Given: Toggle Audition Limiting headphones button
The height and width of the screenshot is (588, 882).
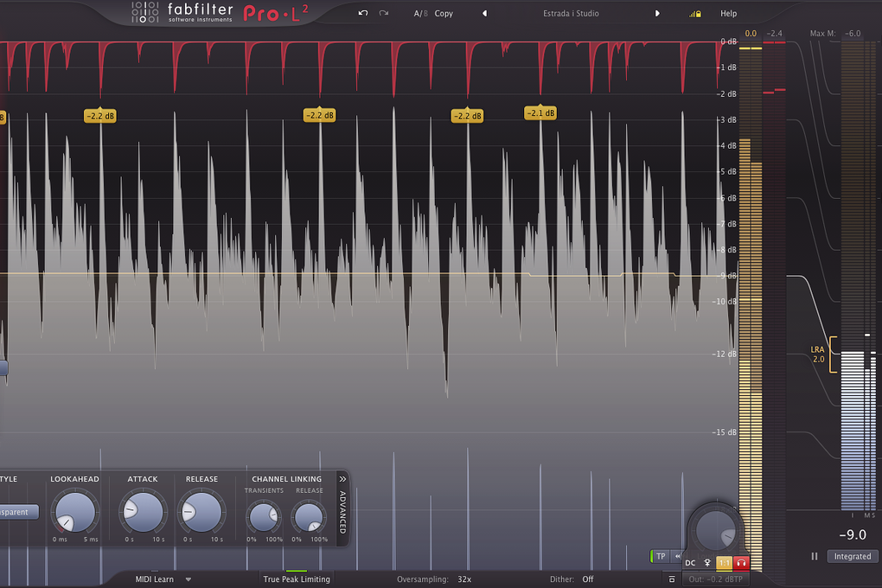Looking at the screenshot, I should click(741, 563).
